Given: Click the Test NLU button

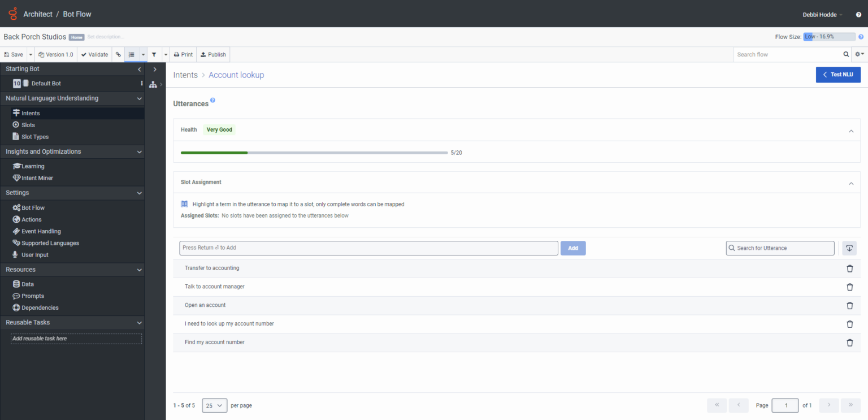Looking at the screenshot, I should pos(837,75).
